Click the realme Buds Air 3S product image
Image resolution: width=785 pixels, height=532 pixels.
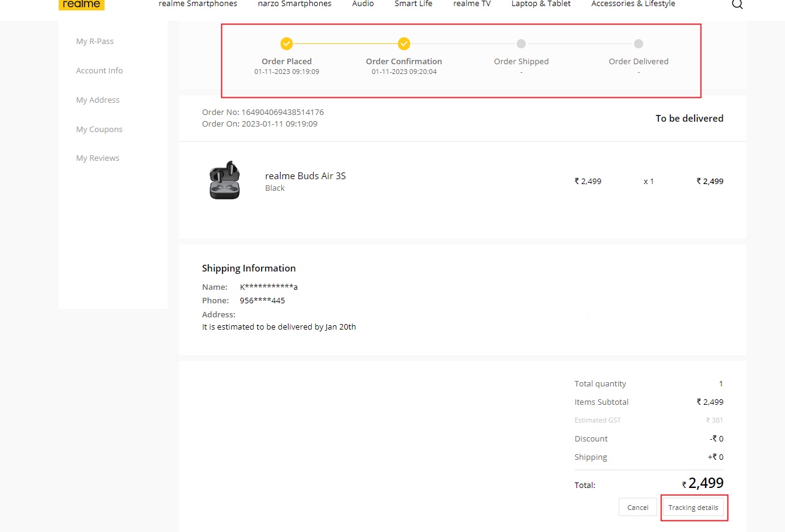224,180
